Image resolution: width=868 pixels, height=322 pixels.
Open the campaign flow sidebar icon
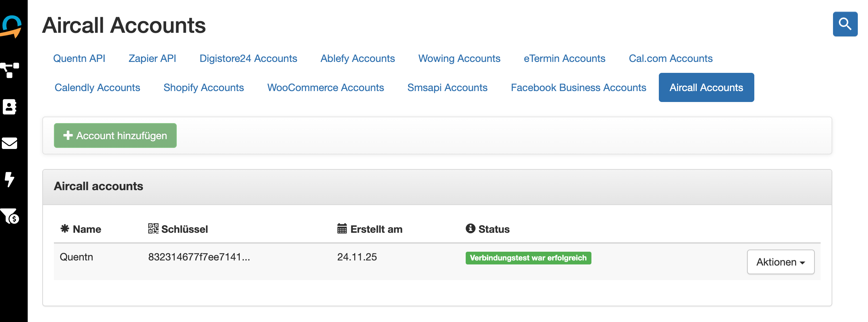pyautogui.click(x=10, y=70)
